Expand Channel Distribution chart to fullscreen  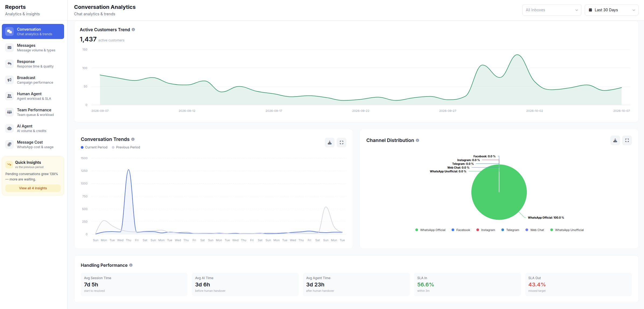[x=627, y=140]
